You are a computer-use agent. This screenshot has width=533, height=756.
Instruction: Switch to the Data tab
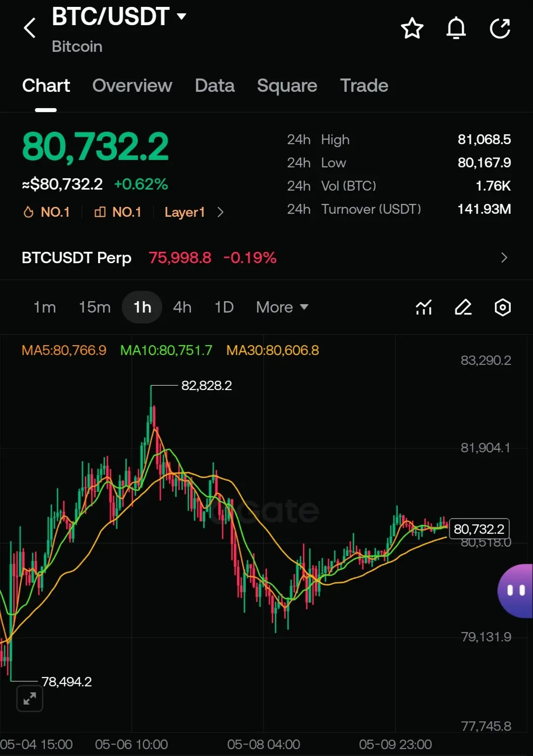point(215,85)
